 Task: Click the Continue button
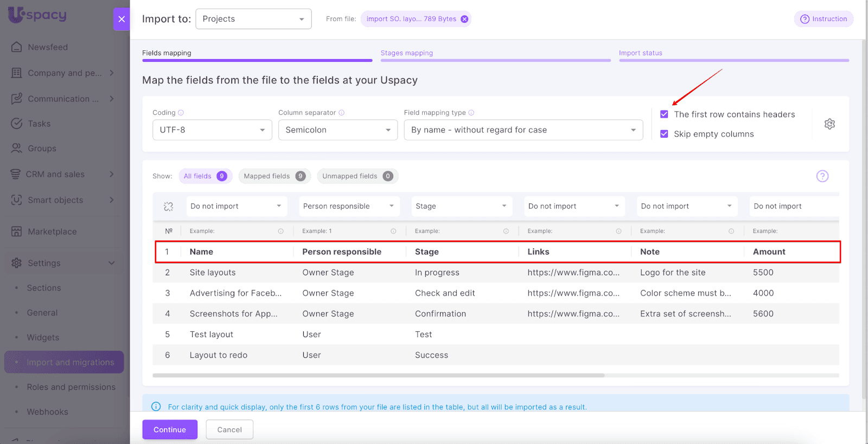click(x=170, y=429)
